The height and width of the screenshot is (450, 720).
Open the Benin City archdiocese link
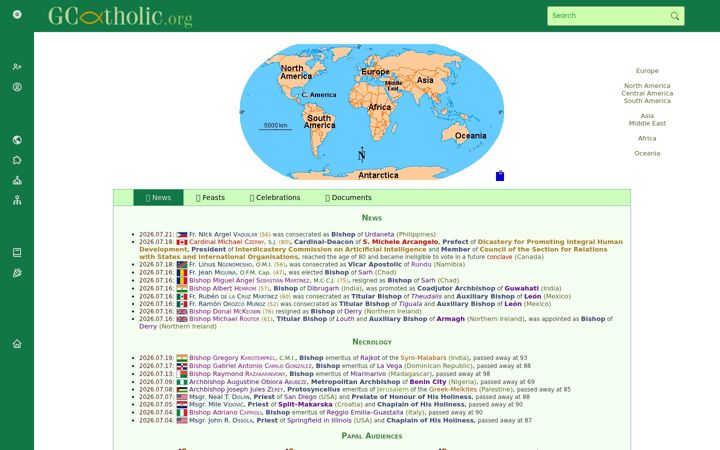[428, 382]
